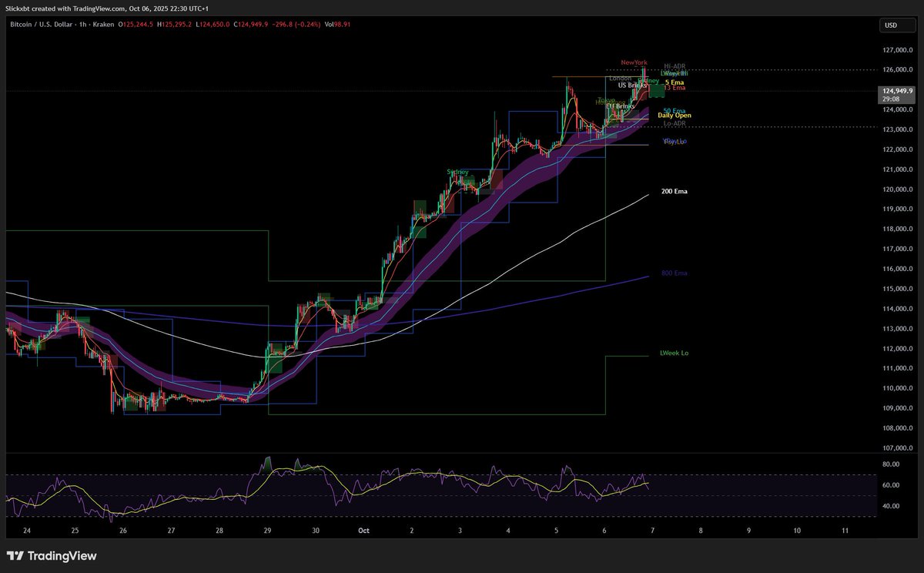The image size is (924, 573).
Task: Select the current price label 124,949.9
Action: (x=897, y=91)
